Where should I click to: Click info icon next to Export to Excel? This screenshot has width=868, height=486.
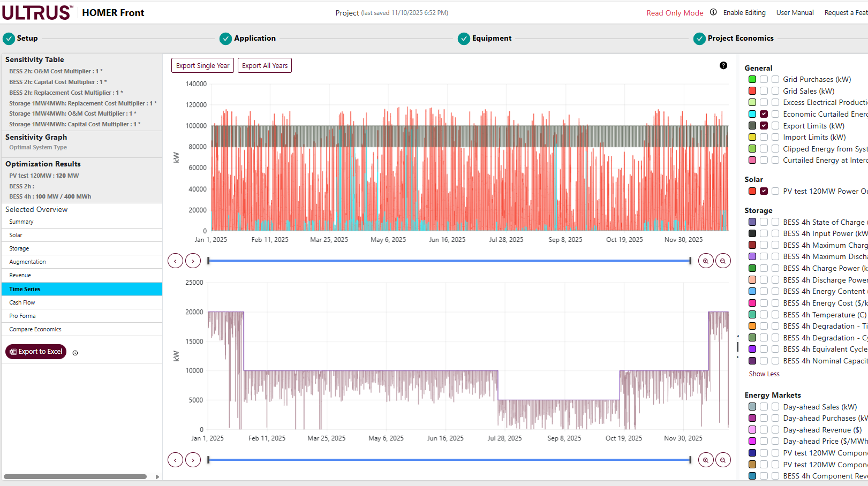[x=75, y=353]
